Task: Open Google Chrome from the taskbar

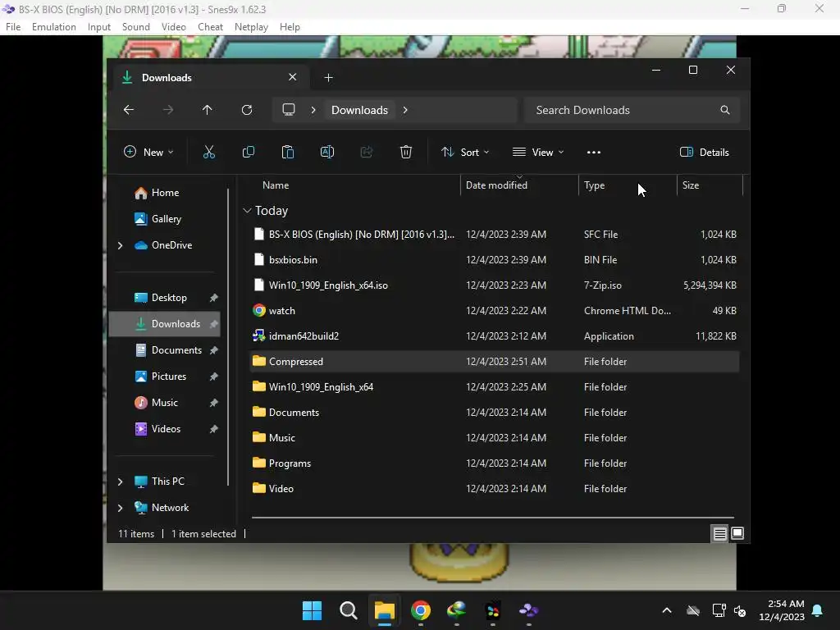Action: (x=421, y=610)
